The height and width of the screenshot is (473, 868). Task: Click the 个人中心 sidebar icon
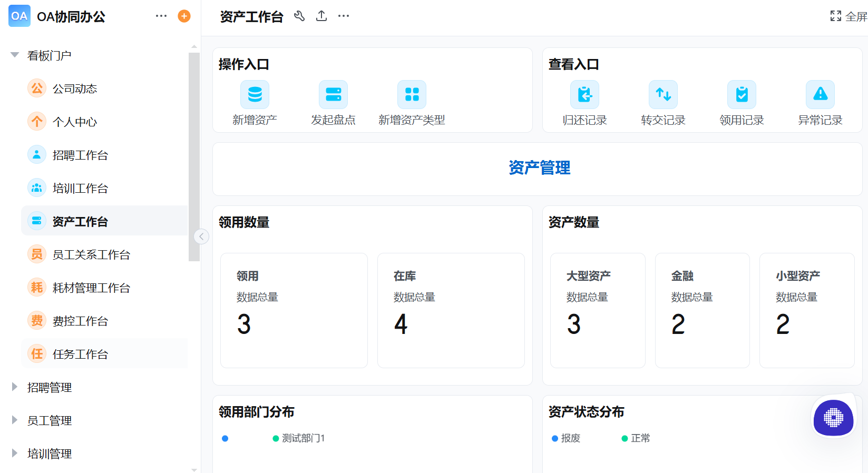tap(37, 122)
